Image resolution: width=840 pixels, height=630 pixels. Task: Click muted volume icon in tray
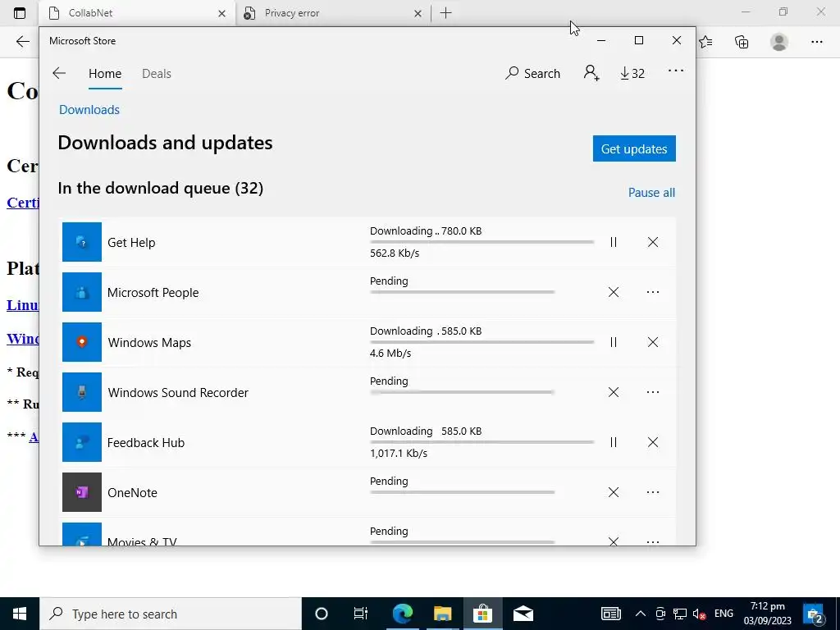[699, 614]
